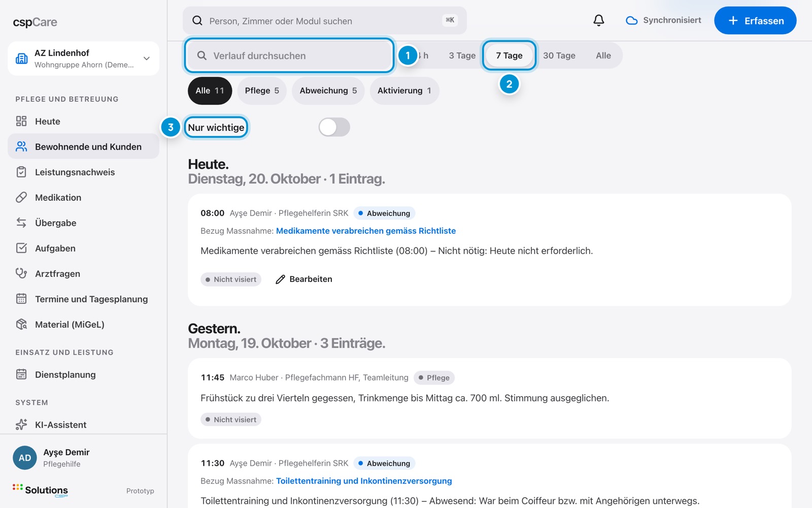Open the link Medikamente verabreichen gemäss Richtliste
The width and height of the screenshot is (812, 508).
[x=366, y=231]
